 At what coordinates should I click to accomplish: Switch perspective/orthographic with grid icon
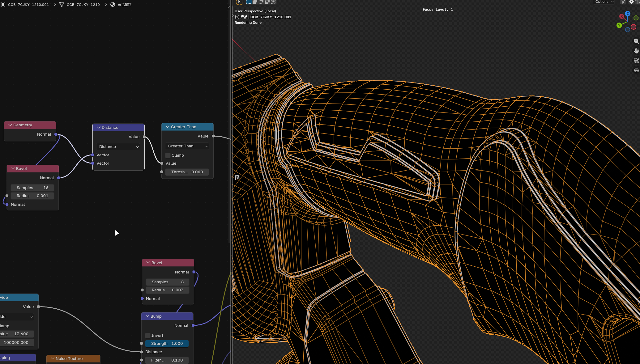pyautogui.click(x=636, y=70)
